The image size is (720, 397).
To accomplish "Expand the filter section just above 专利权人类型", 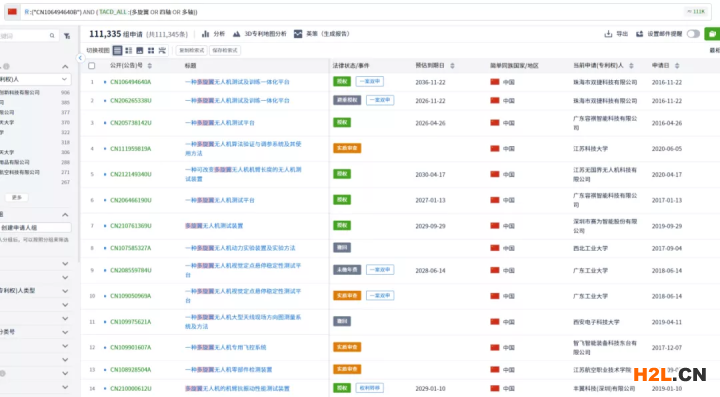I will tap(65, 278).
